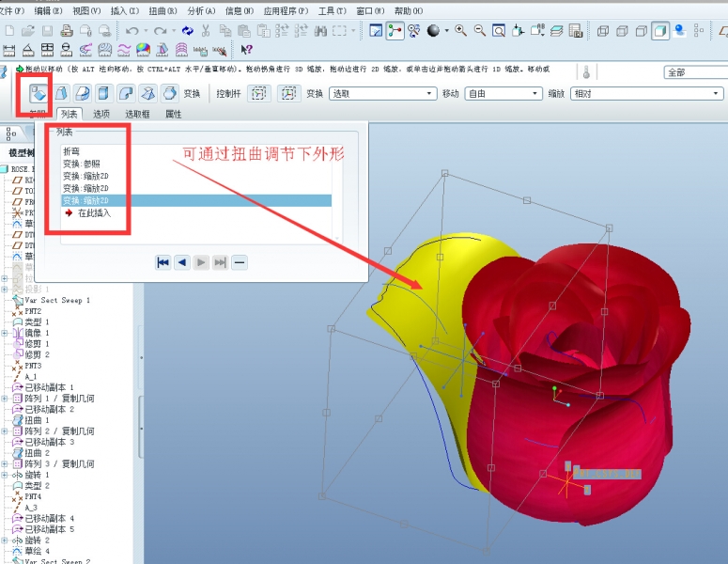Choose the Sculpt warp tool
This screenshot has width=728, height=564.
pos(169,92)
